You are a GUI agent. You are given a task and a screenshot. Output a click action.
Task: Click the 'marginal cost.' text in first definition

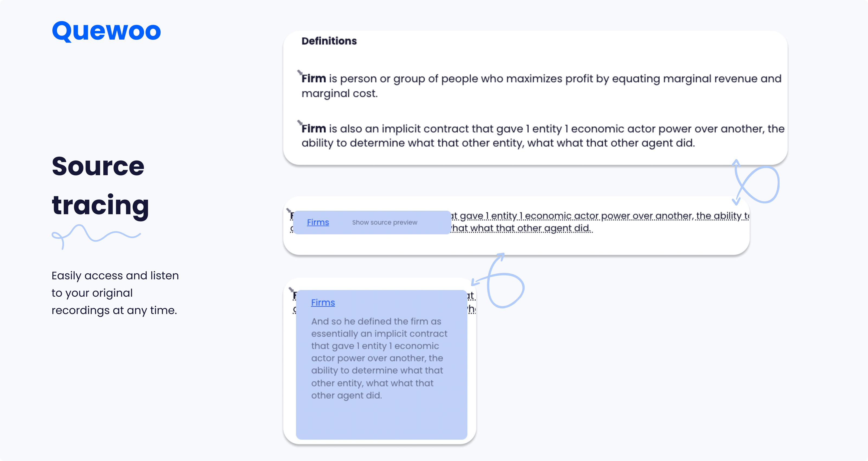click(x=339, y=93)
